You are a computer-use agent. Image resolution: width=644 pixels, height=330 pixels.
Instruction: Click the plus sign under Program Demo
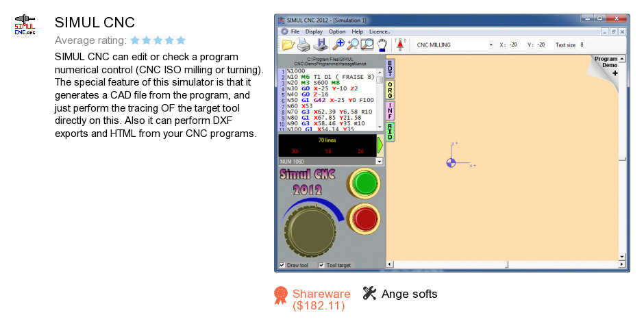615,73
